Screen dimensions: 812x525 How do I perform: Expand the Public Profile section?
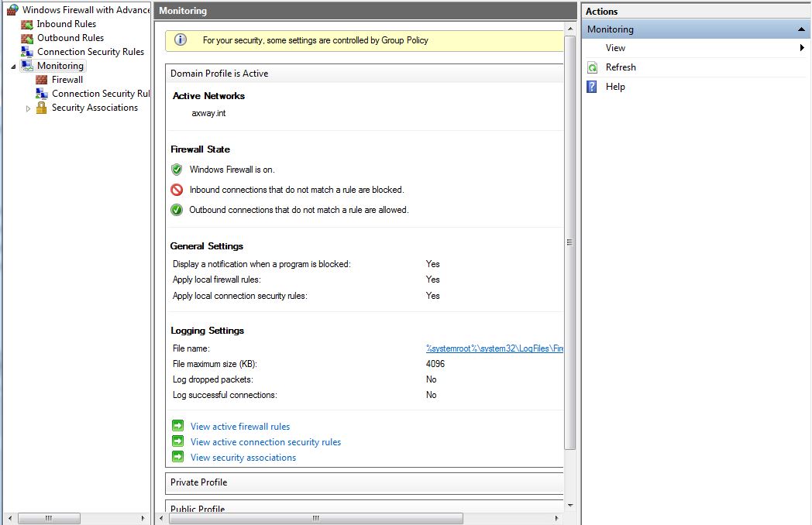pos(198,509)
